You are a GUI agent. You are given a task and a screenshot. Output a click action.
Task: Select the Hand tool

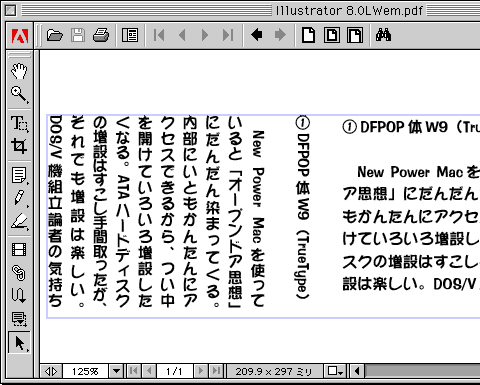click(x=19, y=71)
